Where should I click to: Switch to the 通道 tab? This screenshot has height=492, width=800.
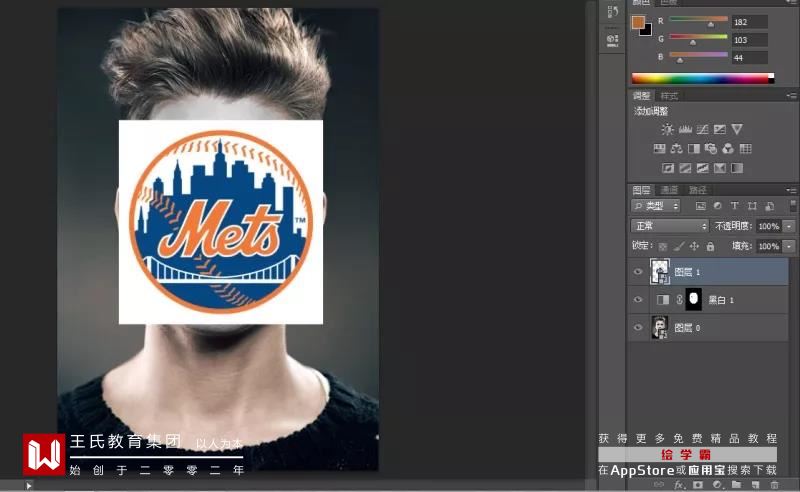click(x=669, y=190)
